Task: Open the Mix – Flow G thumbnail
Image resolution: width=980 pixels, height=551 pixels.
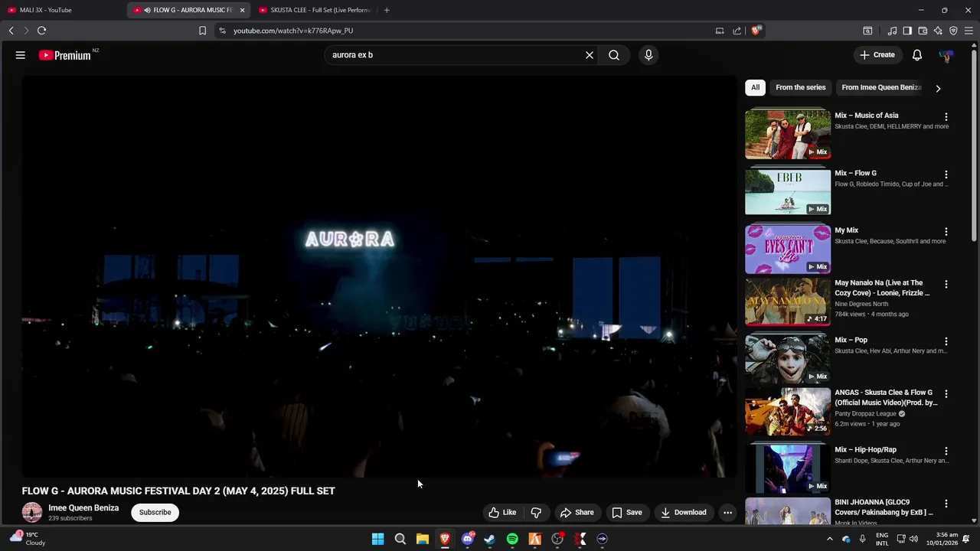Action: coord(788,191)
